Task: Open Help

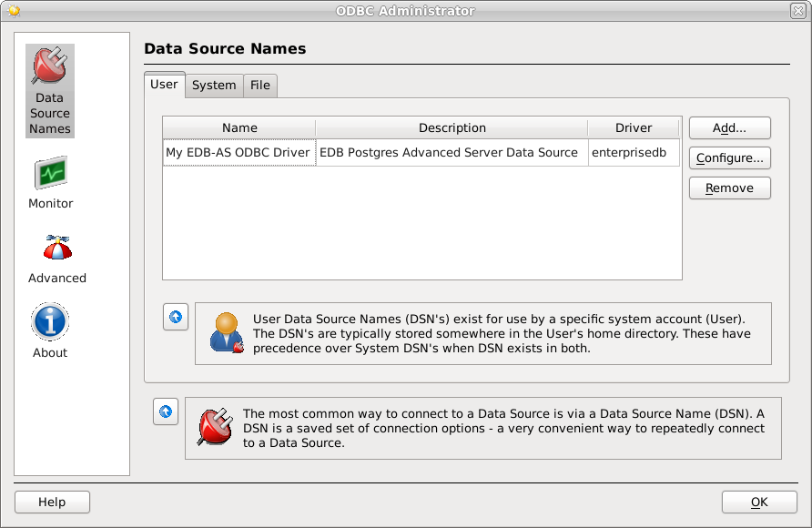Action: [x=52, y=503]
